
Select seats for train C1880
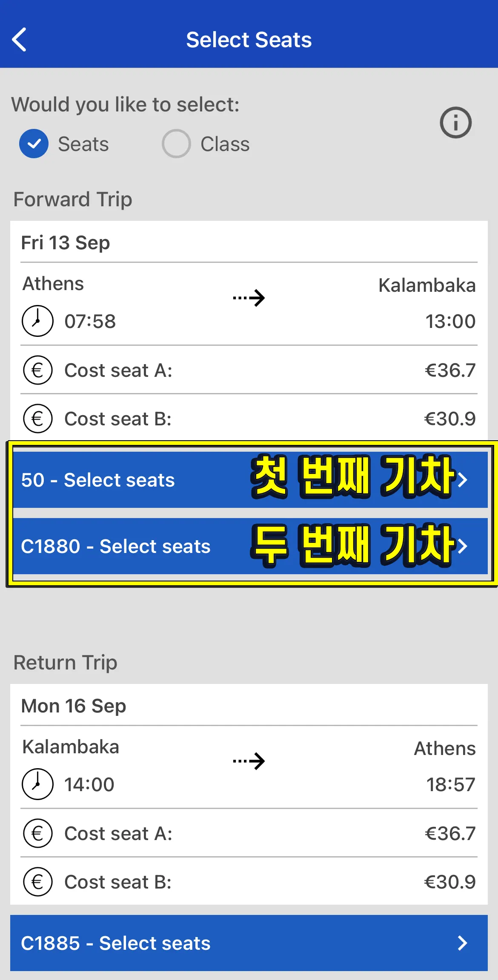click(116, 546)
